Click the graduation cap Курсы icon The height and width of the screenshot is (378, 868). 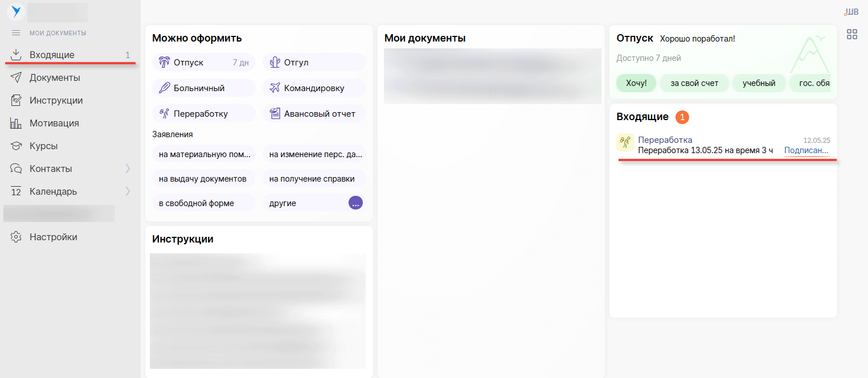coord(16,146)
